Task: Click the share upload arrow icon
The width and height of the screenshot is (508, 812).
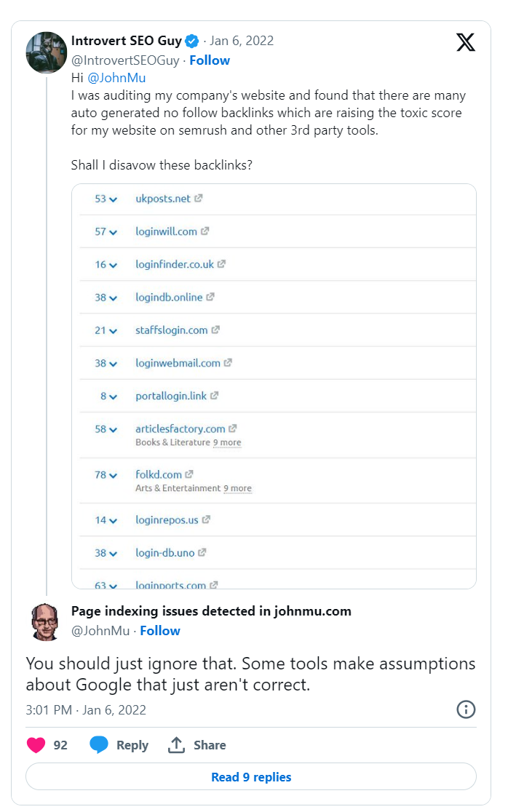Action: point(176,744)
